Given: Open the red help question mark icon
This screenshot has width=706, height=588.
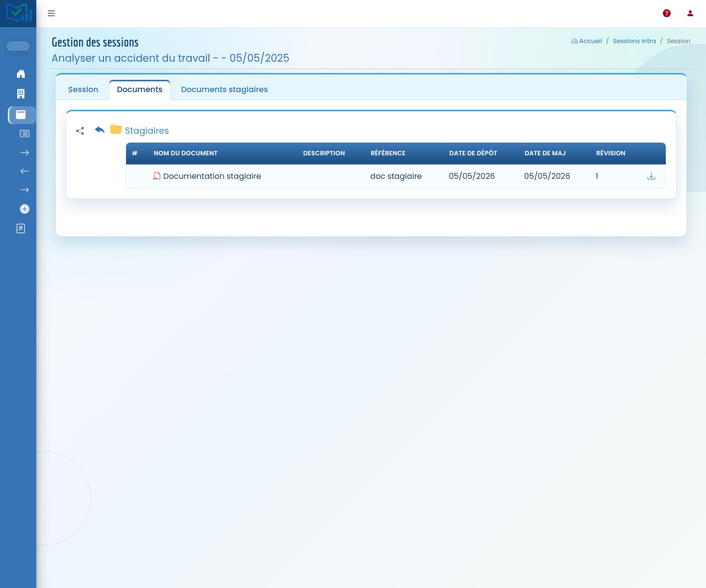Looking at the screenshot, I should 667,13.
